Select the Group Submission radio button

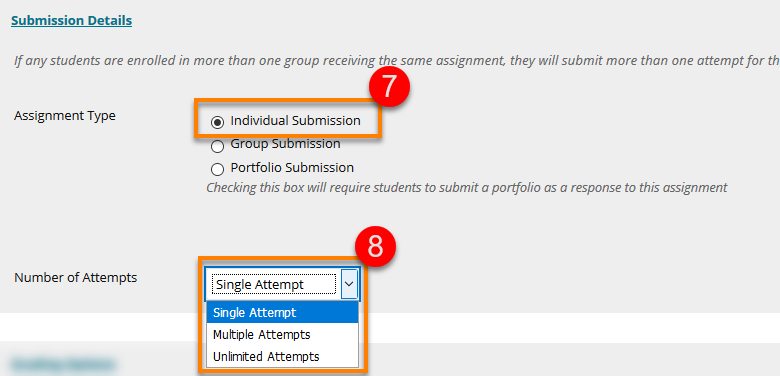pos(217,146)
